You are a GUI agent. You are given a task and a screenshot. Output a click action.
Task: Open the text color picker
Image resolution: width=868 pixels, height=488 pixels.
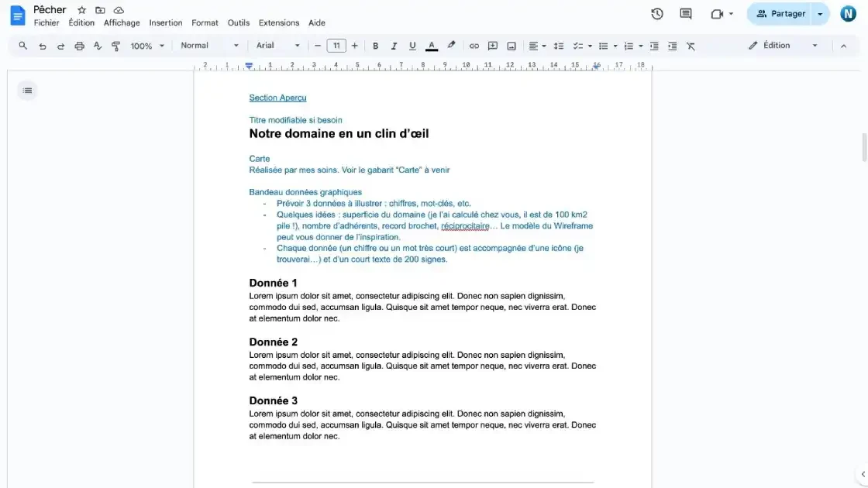[x=432, y=46]
